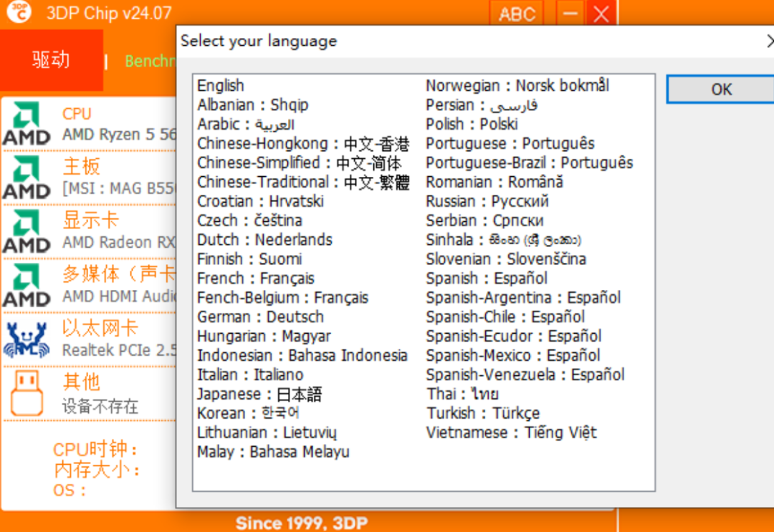Select Romanian : Română
774x532 pixels.
point(494,182)
